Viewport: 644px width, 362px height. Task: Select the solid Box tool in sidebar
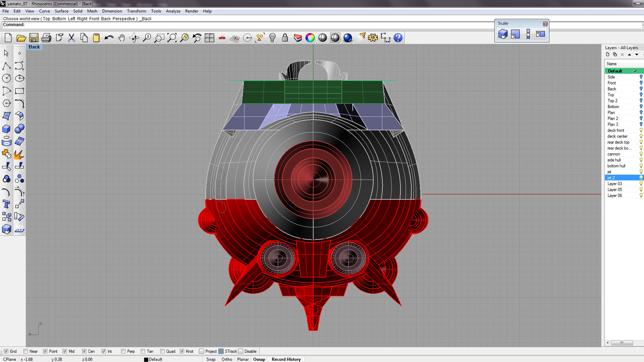(6, 129)
